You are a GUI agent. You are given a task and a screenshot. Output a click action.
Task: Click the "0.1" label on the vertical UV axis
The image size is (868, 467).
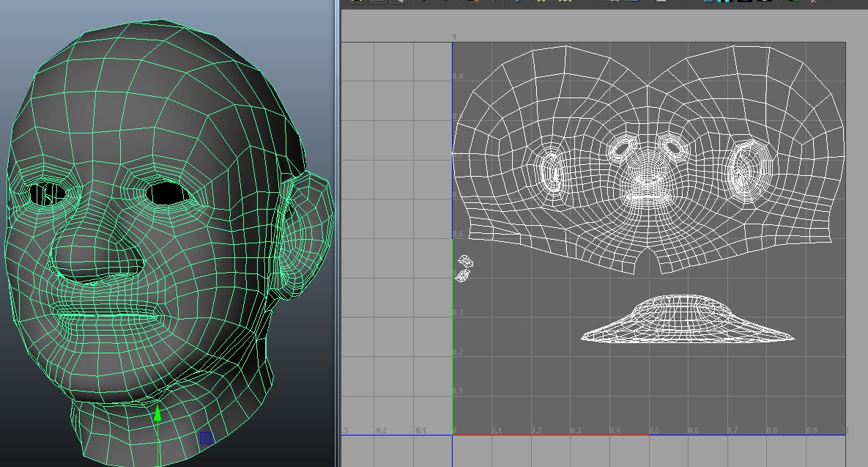click(x=458, y=391)
